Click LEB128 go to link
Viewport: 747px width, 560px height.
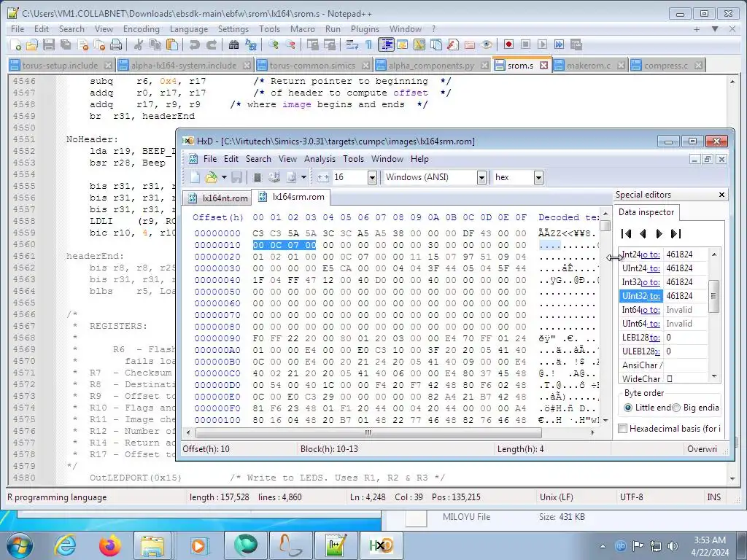(654, 338)
